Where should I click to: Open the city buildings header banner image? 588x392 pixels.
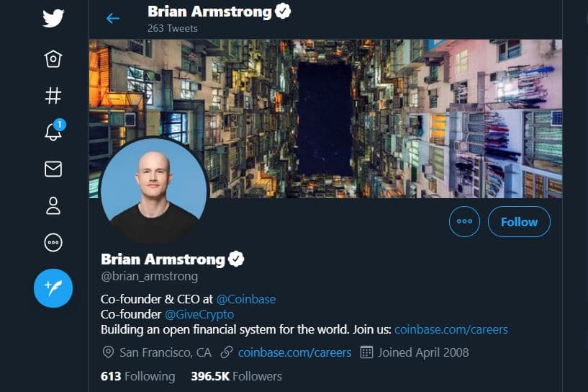(325, 119)
